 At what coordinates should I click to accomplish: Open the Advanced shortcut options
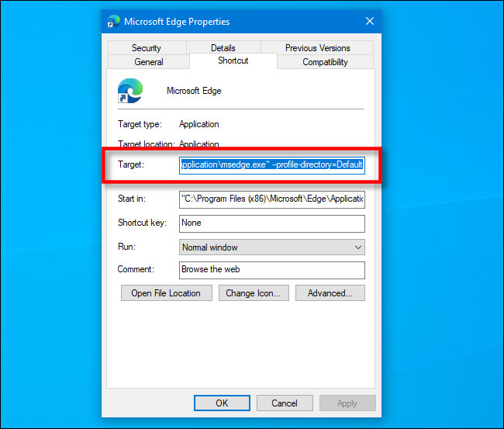click(x=330, y=293)
